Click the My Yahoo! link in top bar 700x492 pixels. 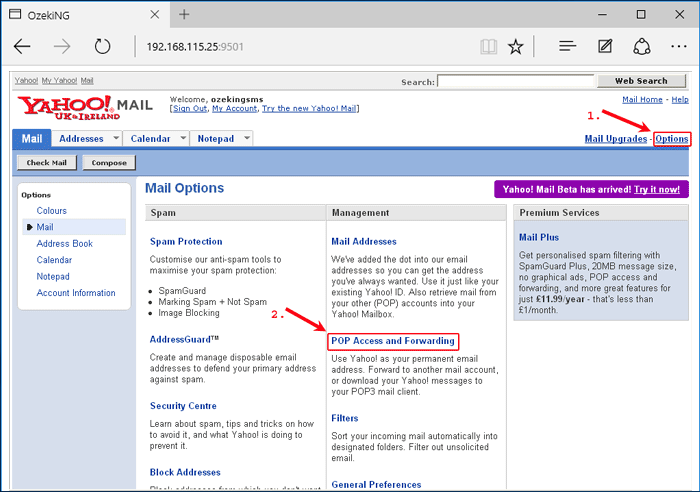pos(59,80)
